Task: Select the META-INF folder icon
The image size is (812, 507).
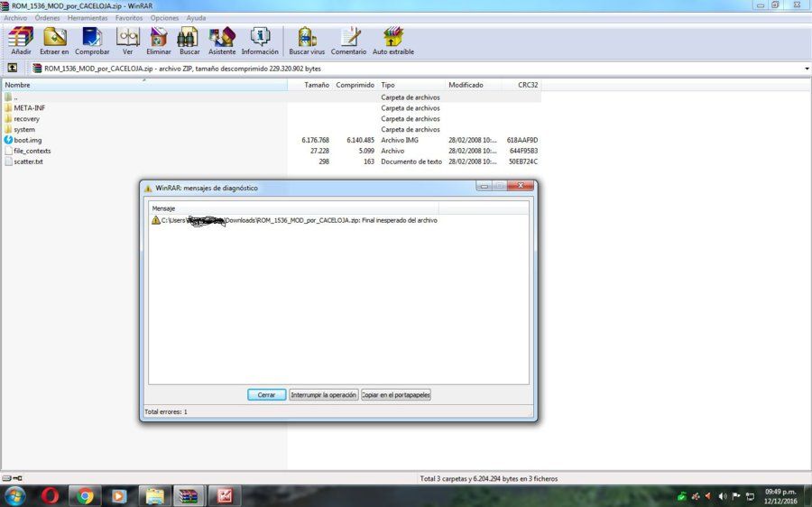Action: [8, 107]
